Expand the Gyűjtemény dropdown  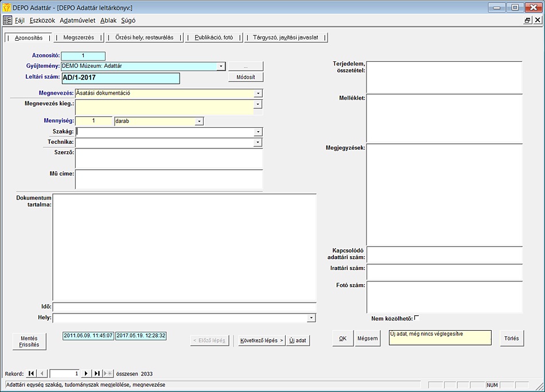click(x=221, y=66)
